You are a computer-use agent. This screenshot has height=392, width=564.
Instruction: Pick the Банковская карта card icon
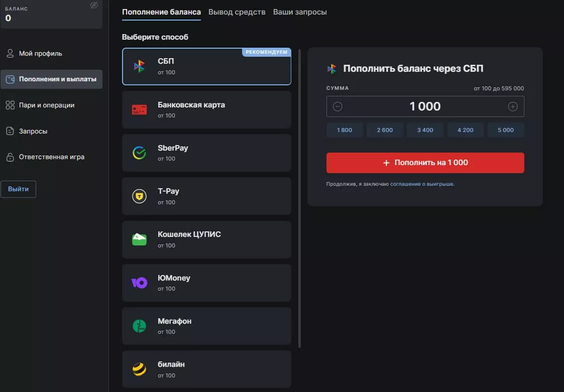(x=139, y=110)
